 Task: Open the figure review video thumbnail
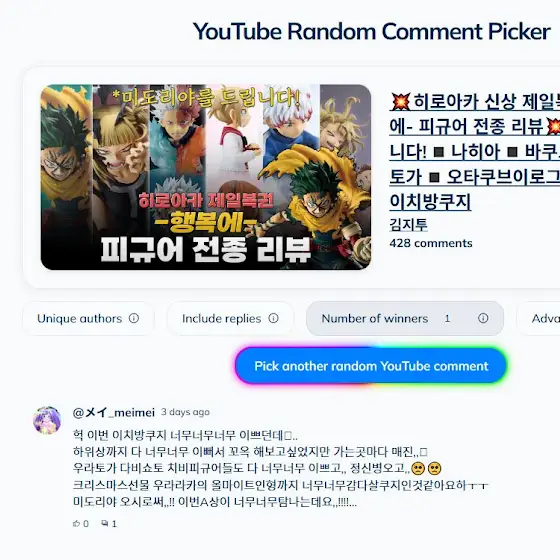(x=206, y=177)
